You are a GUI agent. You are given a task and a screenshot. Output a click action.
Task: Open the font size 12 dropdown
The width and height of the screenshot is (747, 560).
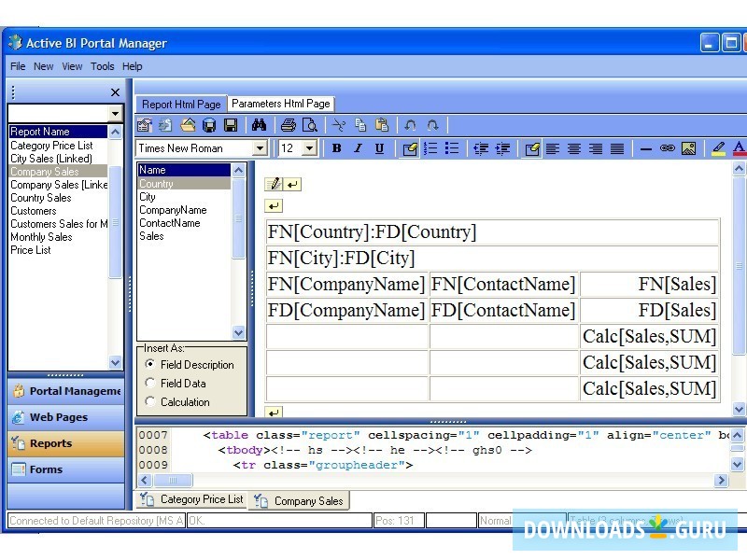(308, 147)
